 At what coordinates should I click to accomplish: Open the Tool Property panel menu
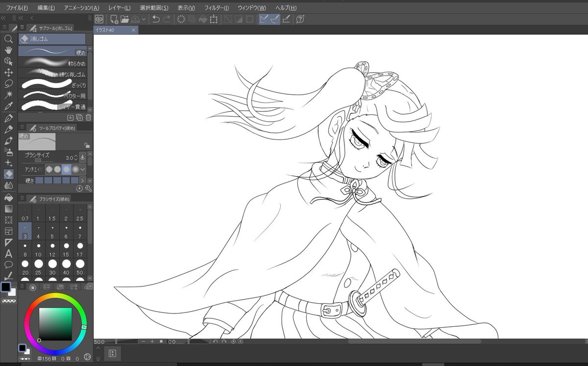pos(22,127)
